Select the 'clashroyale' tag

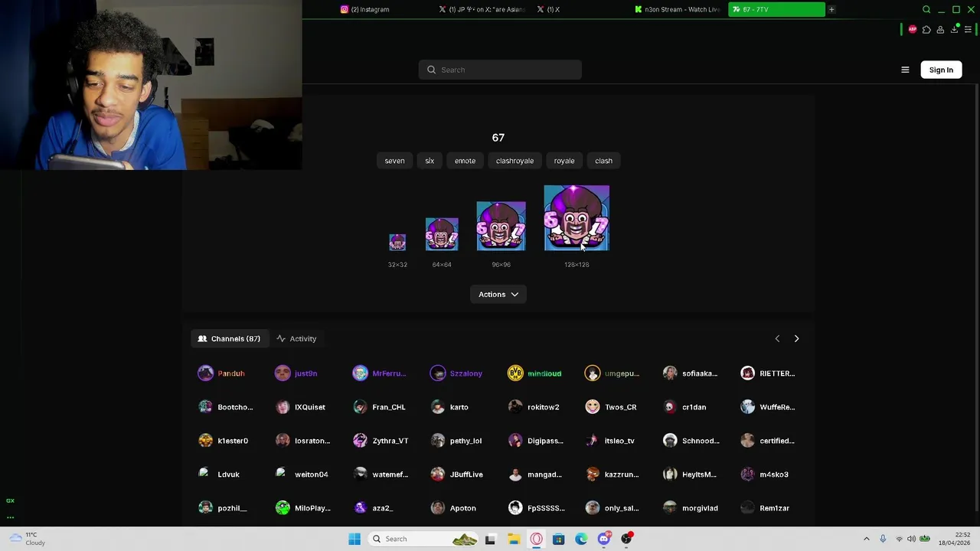pos(514,161)
